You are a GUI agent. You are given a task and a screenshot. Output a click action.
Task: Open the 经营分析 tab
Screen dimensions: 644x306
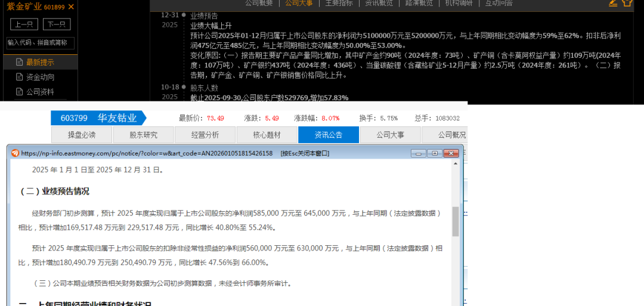pyautogui.click(x=205, y=135)
